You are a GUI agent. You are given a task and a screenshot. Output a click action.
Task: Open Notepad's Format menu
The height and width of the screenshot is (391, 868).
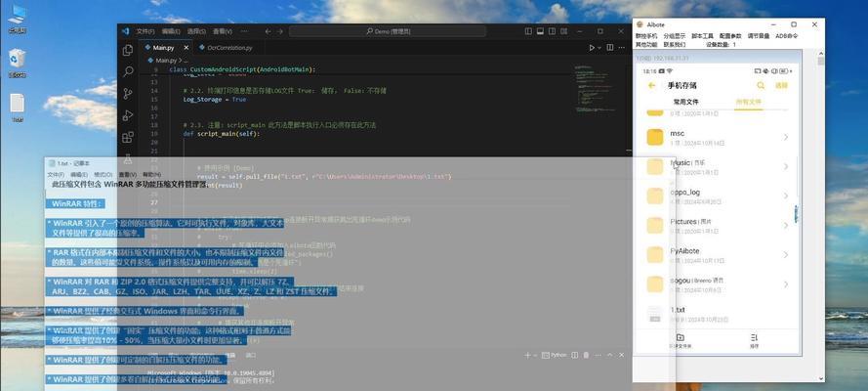click(104, 174)
